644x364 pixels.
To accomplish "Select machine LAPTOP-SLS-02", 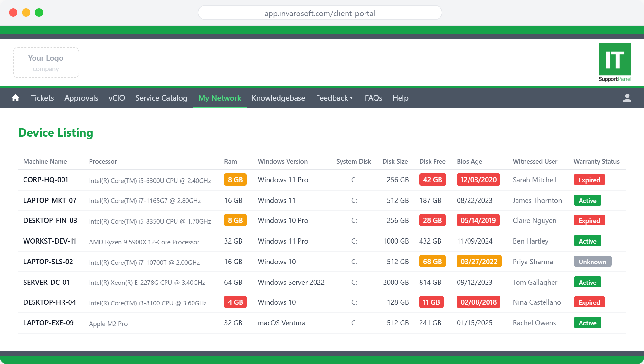I will coord(48,262).
